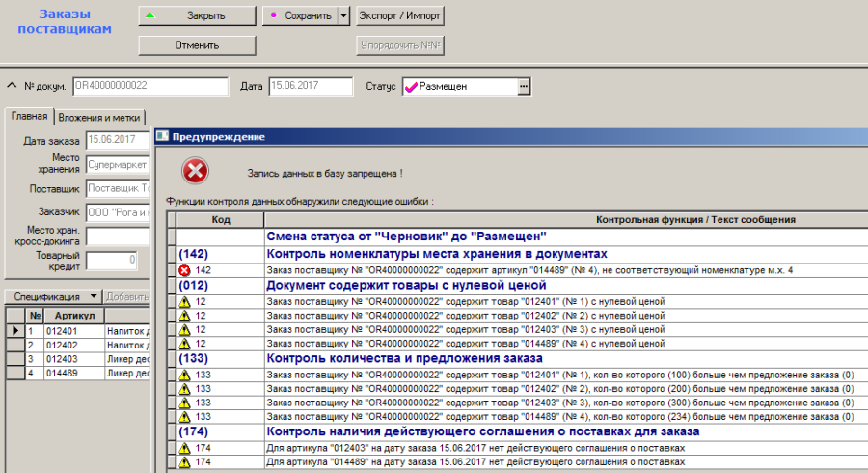Click the Заказчик field
The width and height of the screenshot is (868, 473).
tap(118, 212)
